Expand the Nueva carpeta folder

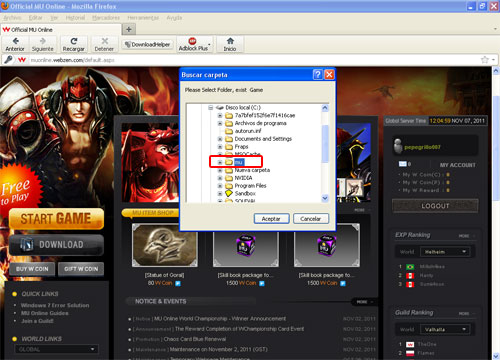click(220, 170)
